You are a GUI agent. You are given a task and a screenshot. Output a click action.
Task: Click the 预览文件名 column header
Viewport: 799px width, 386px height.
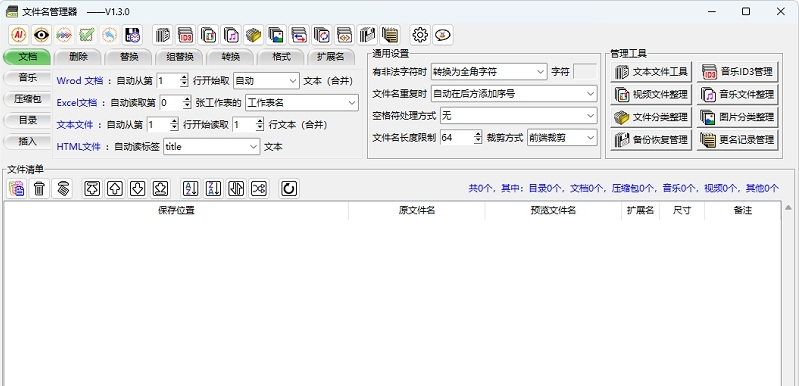[553, 210]
